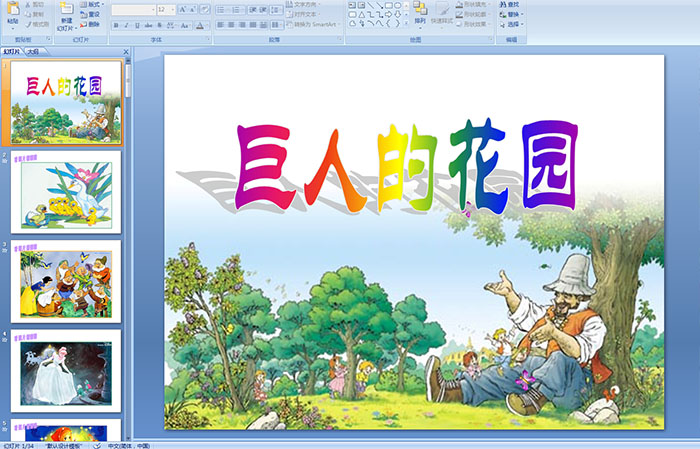This screenshot has height=449, width=700.
Task: Click the spell check status icon
Action: coord(97,446)
